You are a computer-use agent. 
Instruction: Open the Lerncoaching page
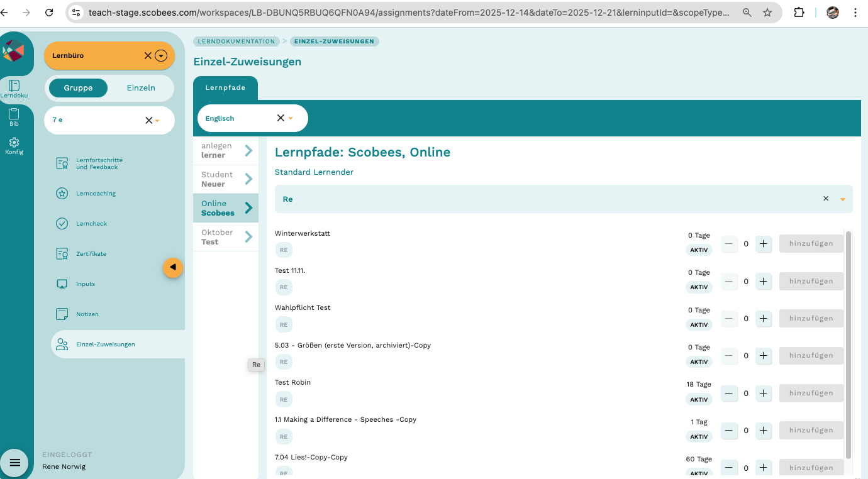pyautogui.click(x=96, y=194)
